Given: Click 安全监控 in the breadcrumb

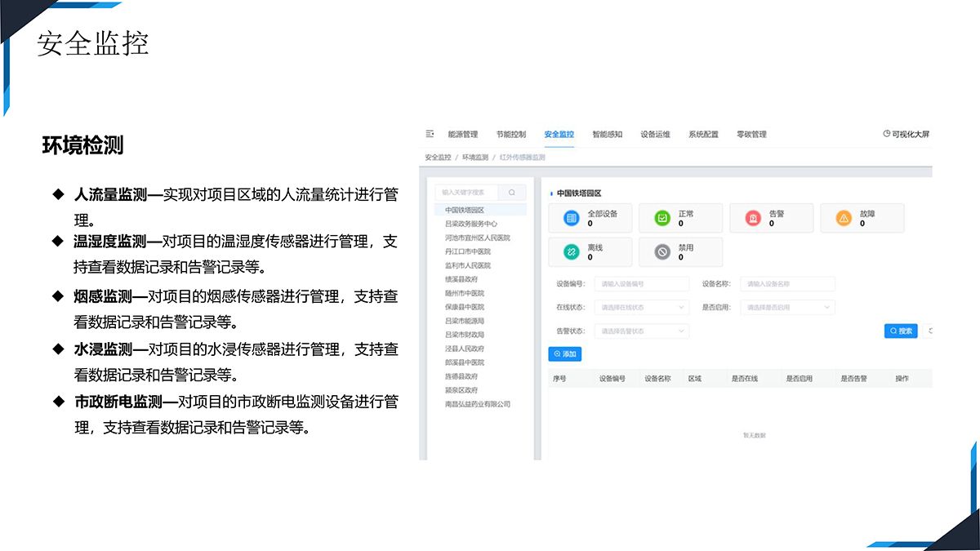Looking at the screenshot, I should pos(438,157).
